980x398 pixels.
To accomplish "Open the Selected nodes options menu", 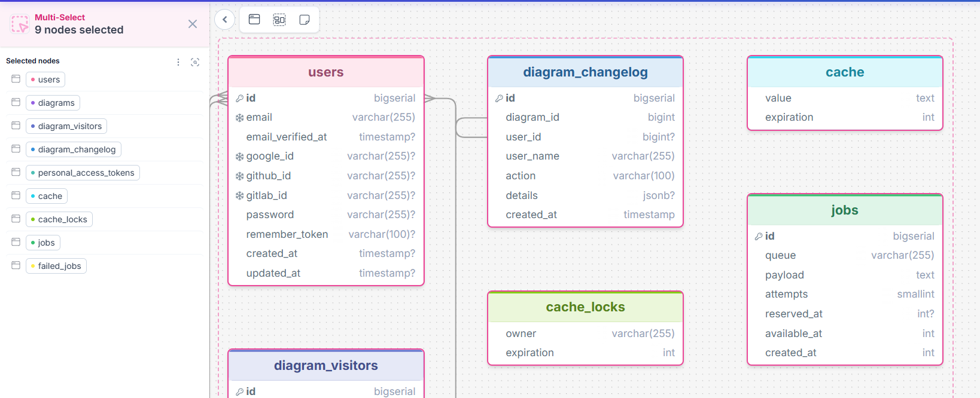I will 178,62.
